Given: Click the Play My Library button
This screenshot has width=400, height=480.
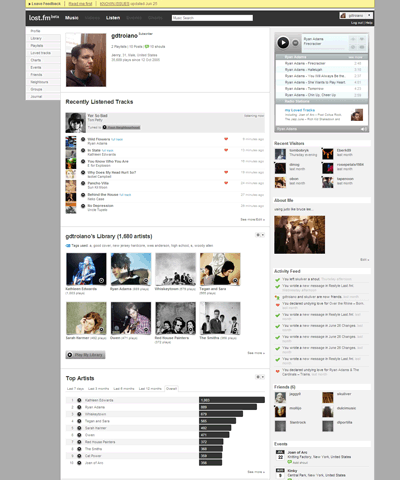Looking at the screenshot, I should pos(85,355).
